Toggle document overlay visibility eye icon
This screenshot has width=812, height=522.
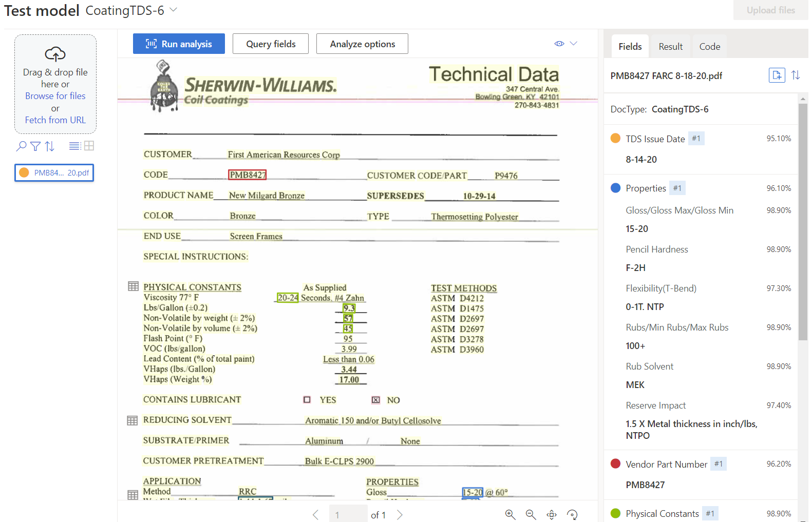click(559, 44)
